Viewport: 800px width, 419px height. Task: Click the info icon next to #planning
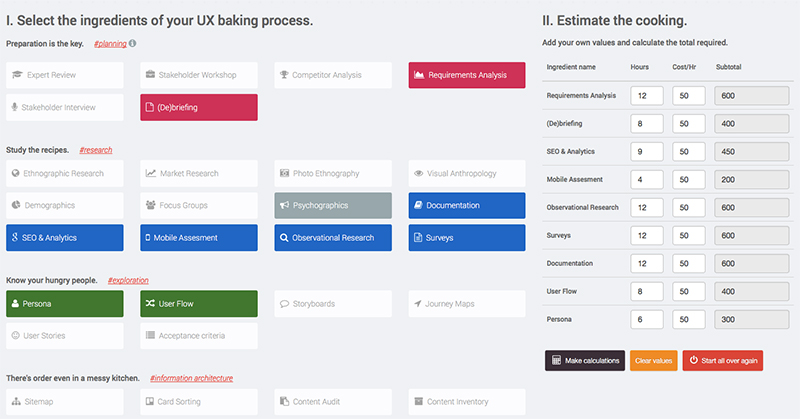click(x=133, y=44)
